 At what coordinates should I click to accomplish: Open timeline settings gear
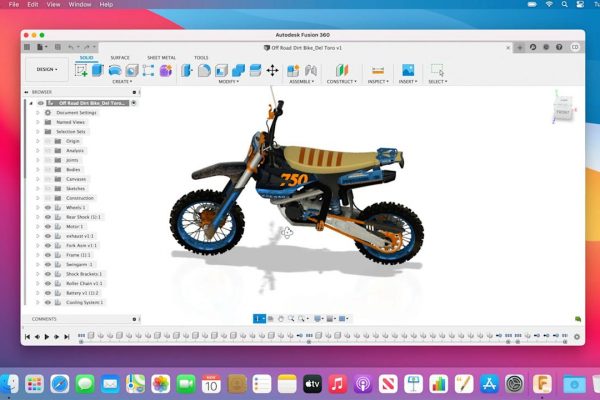[577, 337]
